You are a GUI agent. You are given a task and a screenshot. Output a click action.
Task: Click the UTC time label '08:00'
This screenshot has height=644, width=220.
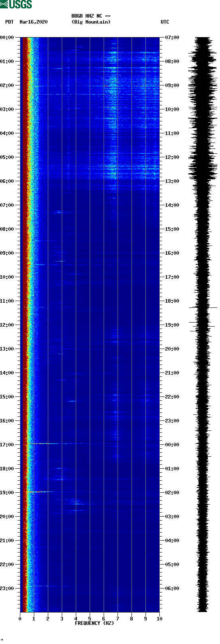click(172, 61)
